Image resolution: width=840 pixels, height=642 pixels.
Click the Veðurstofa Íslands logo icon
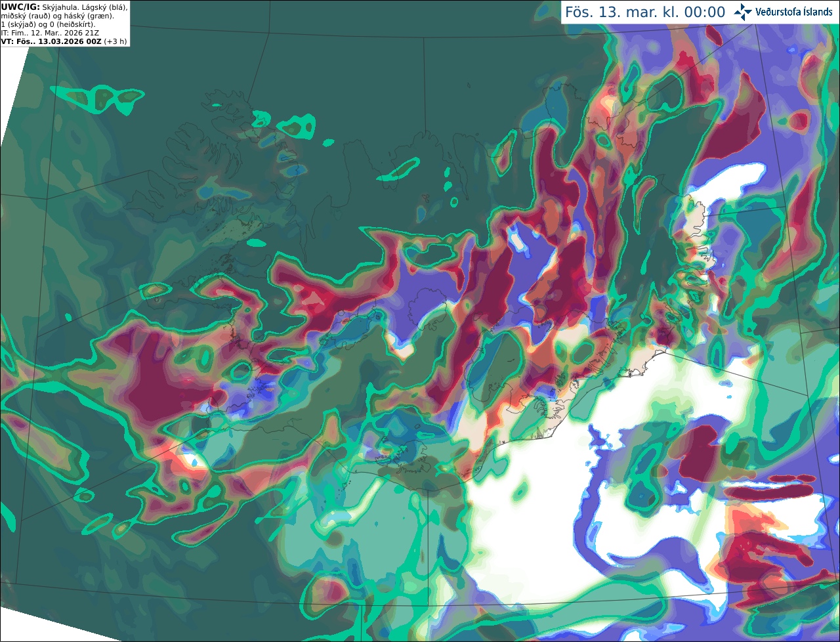coord(742,12)
